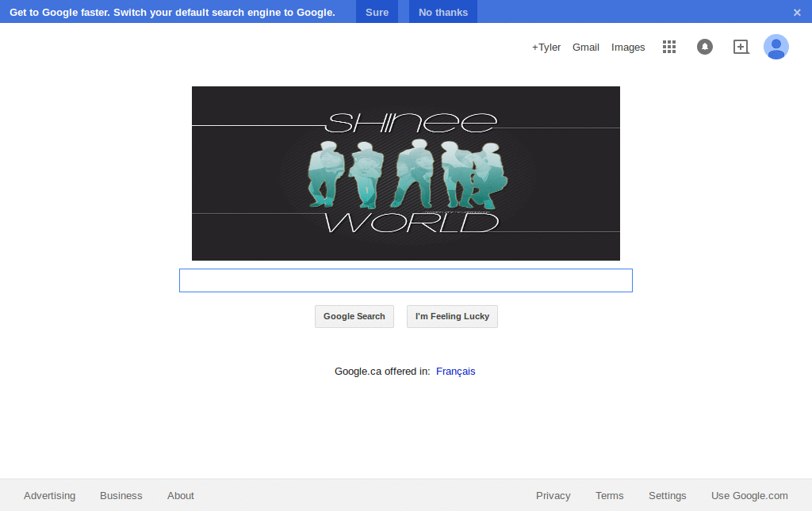Click Use Google.com link

pos(749,495)
